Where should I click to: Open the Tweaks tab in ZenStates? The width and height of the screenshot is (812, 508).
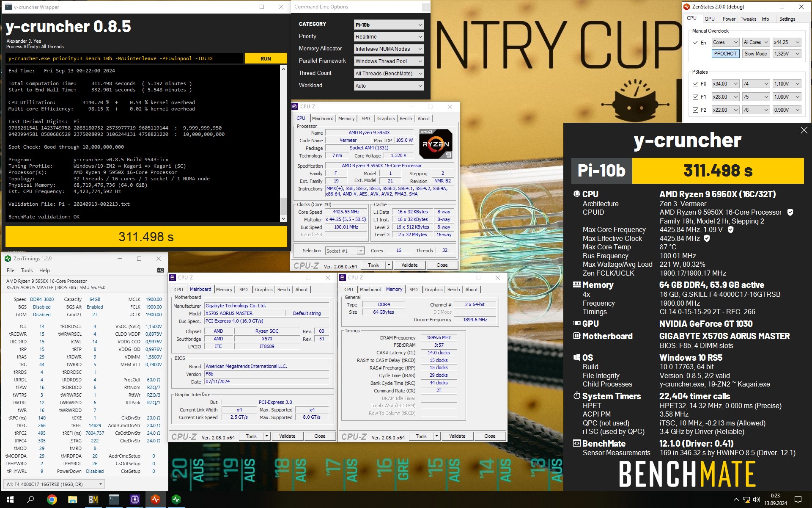pyautogui.click(x=748, y=19)
